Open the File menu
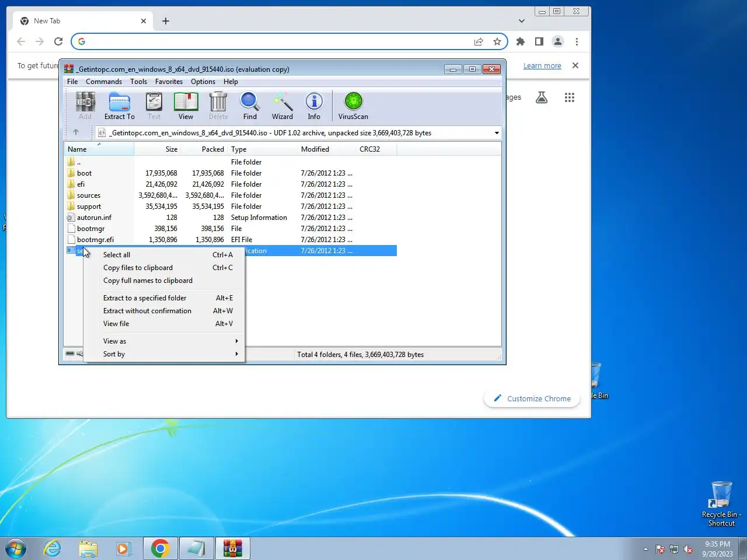 [72, 82]
